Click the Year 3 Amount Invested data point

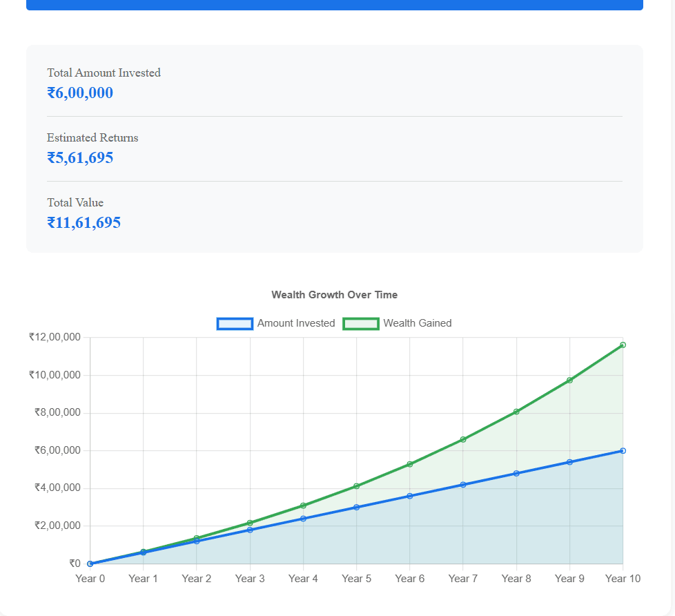(x=250, y=530)
